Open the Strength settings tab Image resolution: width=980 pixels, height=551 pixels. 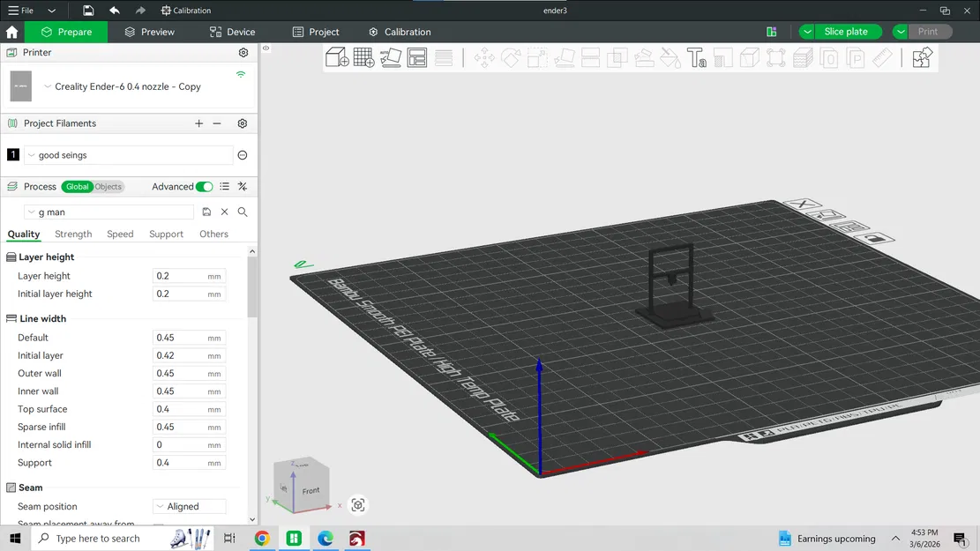73,234
